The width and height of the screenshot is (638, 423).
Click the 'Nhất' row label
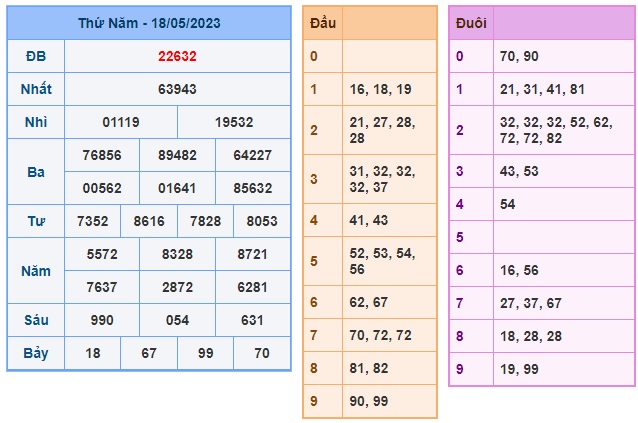coord(36,89)
